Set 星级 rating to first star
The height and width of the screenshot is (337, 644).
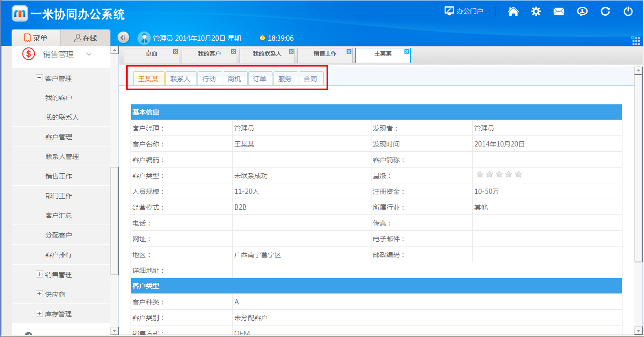coord(480,174)
